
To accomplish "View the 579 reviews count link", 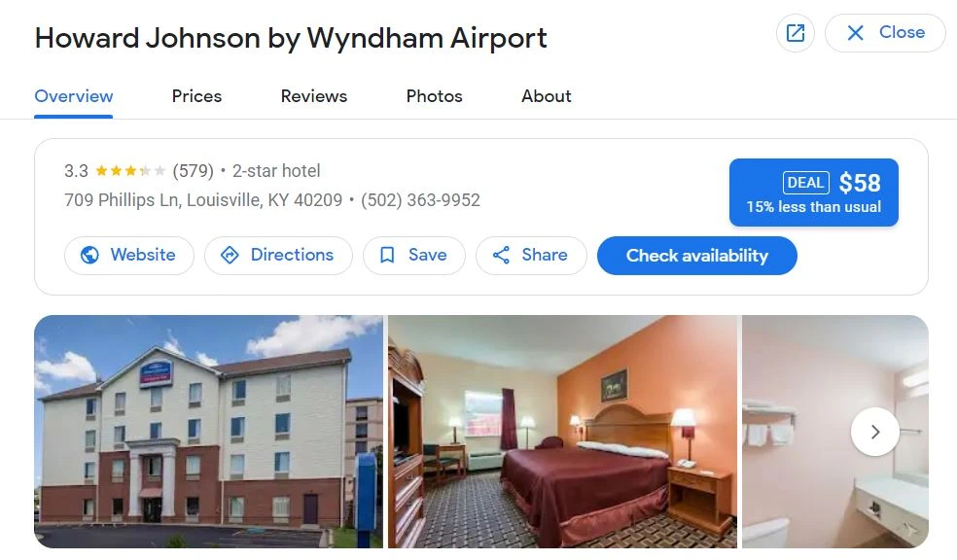I will 193,171.
